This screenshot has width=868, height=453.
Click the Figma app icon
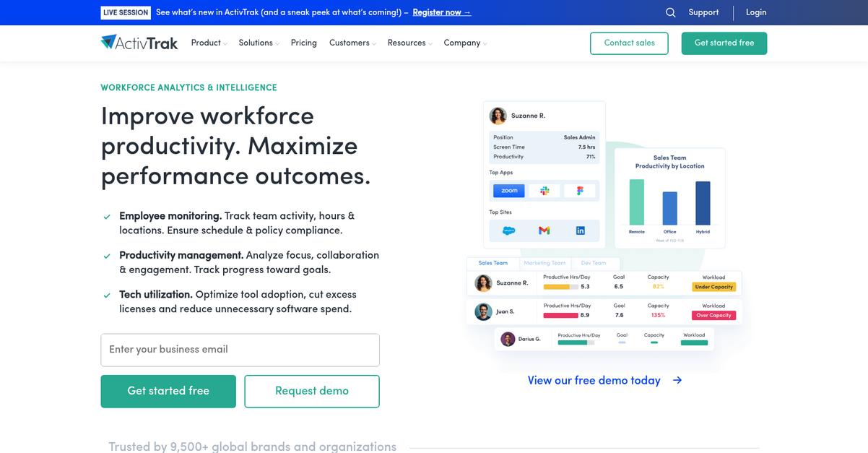[580, 191]
